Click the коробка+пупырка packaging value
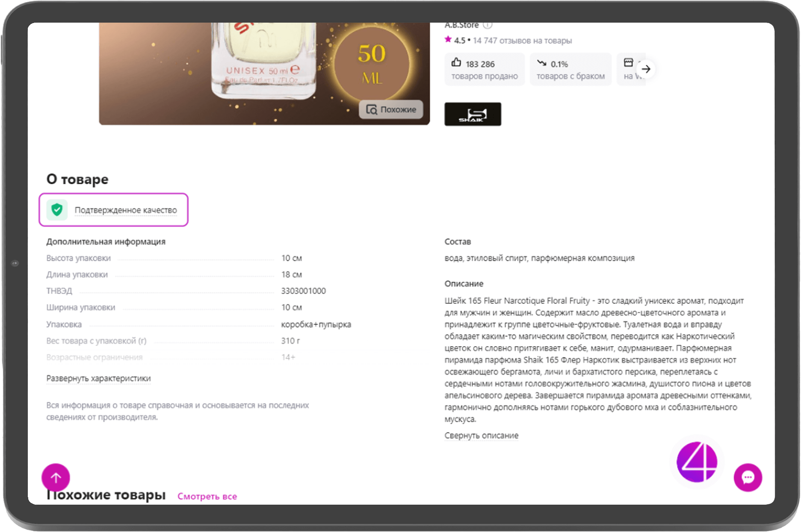 [x=316, y=324]
